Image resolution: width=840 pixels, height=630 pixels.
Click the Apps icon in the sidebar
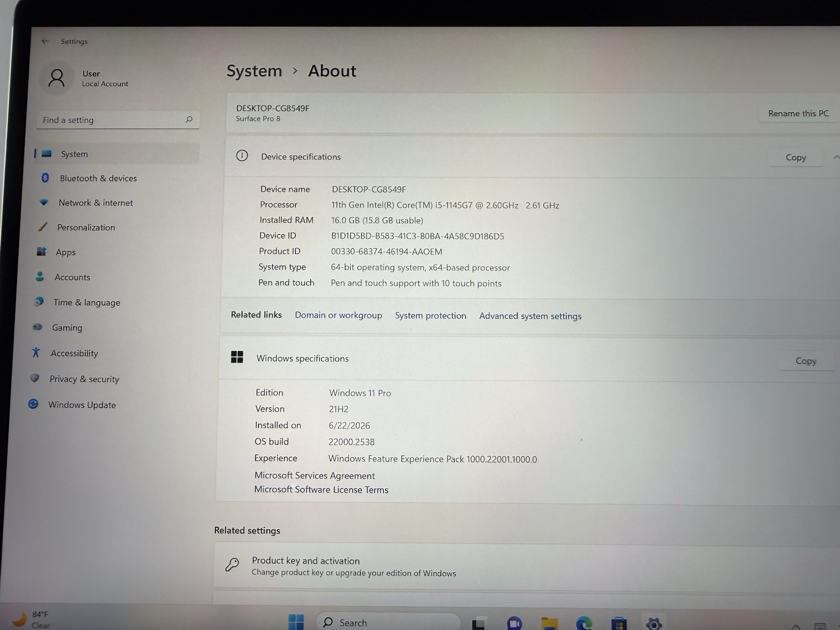pyautogui.click(x=41, y=251)
